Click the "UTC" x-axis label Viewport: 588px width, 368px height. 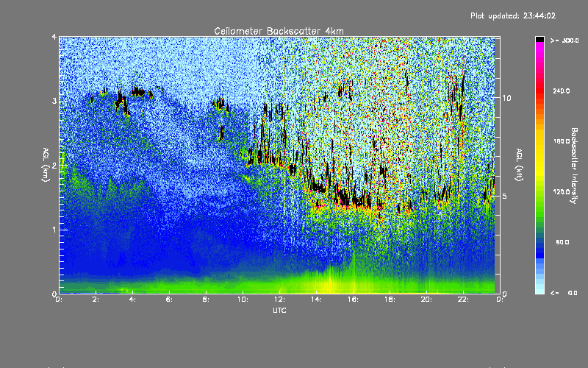point(279,310)
